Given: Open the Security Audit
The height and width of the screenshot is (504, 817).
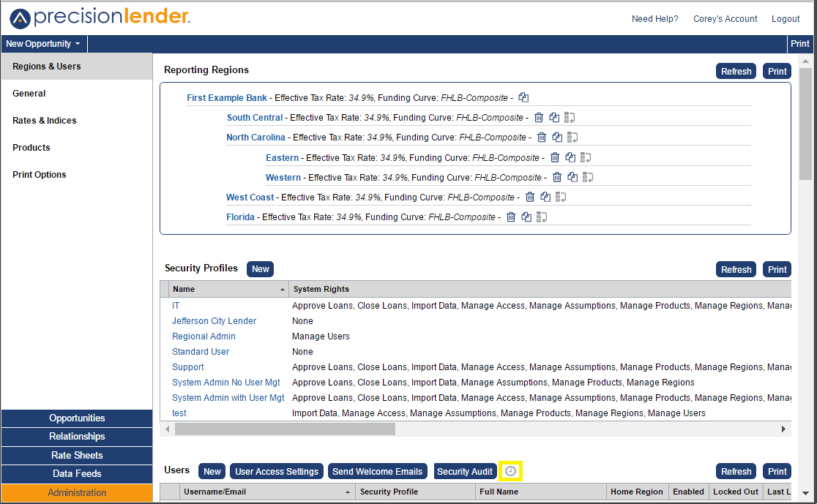Looking at the screenshot, I should (464, 472).
